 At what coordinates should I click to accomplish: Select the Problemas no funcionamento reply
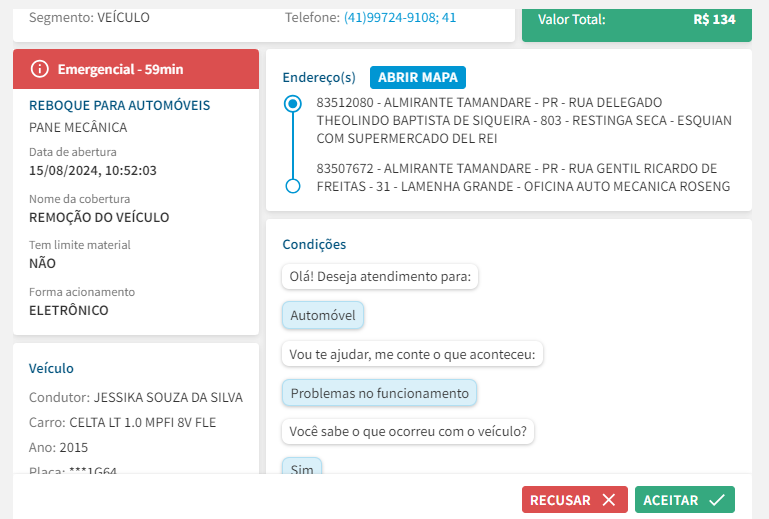click(x=379, y=393)
